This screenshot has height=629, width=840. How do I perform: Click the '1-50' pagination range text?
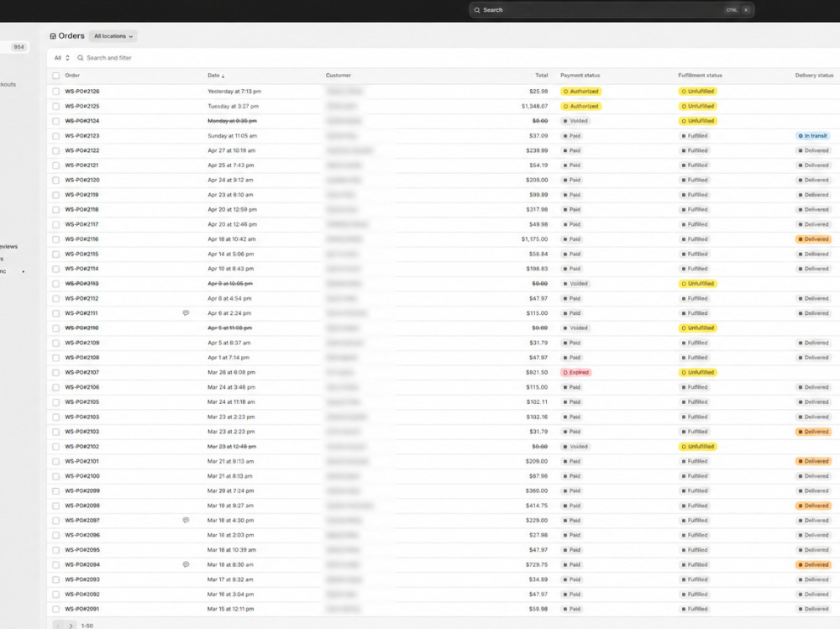(x=87, y=626)
